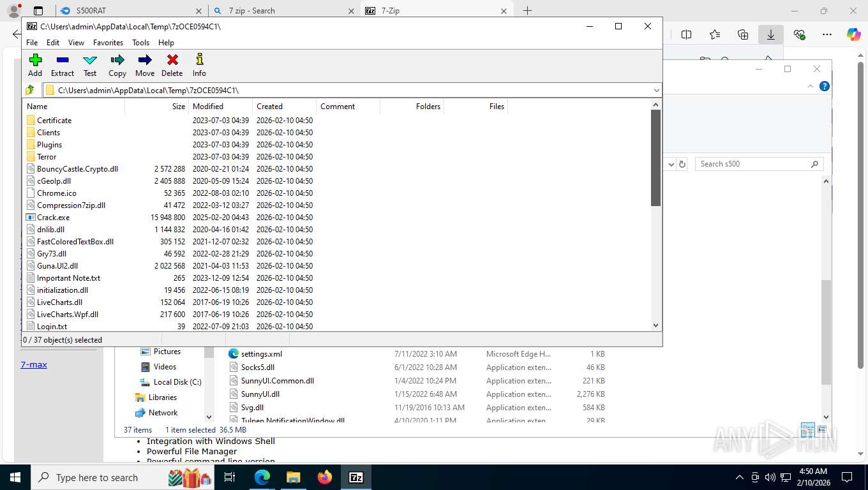This screenshot has width=868, height=490.
Task: Select dnlib.dll file
Action: [50, 230]
